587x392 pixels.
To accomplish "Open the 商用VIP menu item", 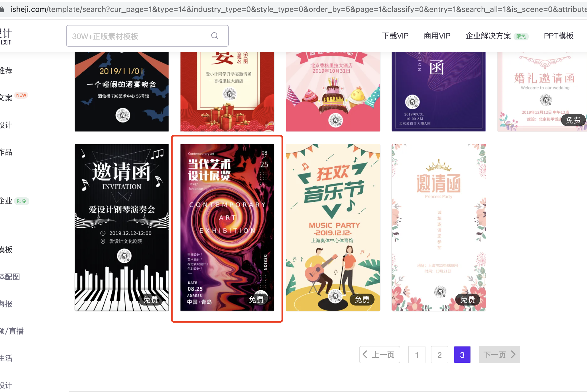I will point(437,36).
